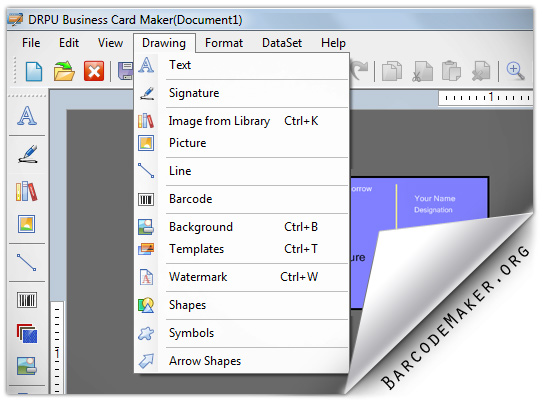Click the Open folder toolbar icon
Viewport: 550px width, 400px height.
click(64, 71)
